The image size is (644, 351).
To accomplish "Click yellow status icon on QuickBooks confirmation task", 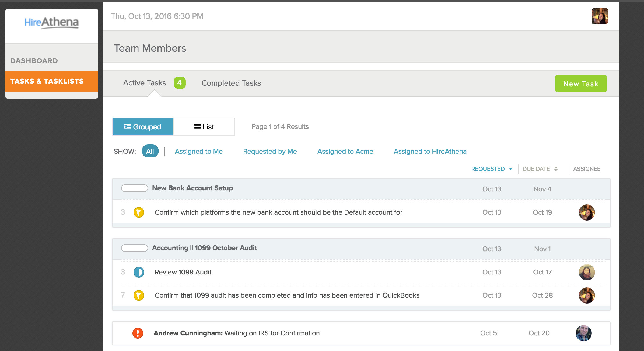I will [139, 295].
